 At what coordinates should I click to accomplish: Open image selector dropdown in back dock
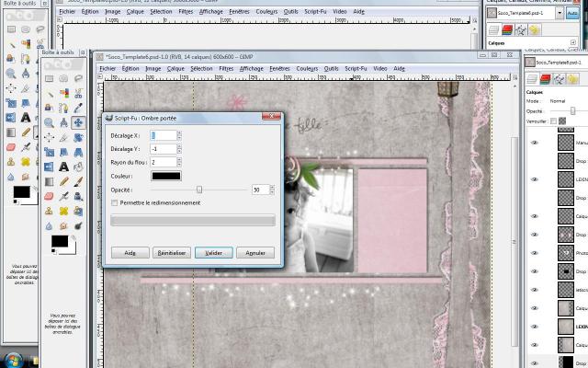point(560,13)
